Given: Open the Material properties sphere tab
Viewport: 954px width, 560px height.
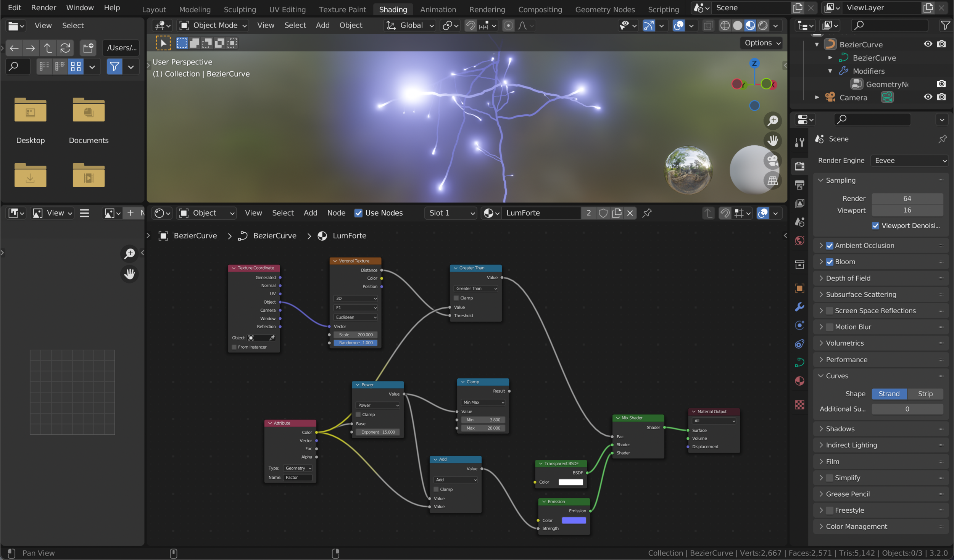Looking at the screenshot, I should [799, 381].
